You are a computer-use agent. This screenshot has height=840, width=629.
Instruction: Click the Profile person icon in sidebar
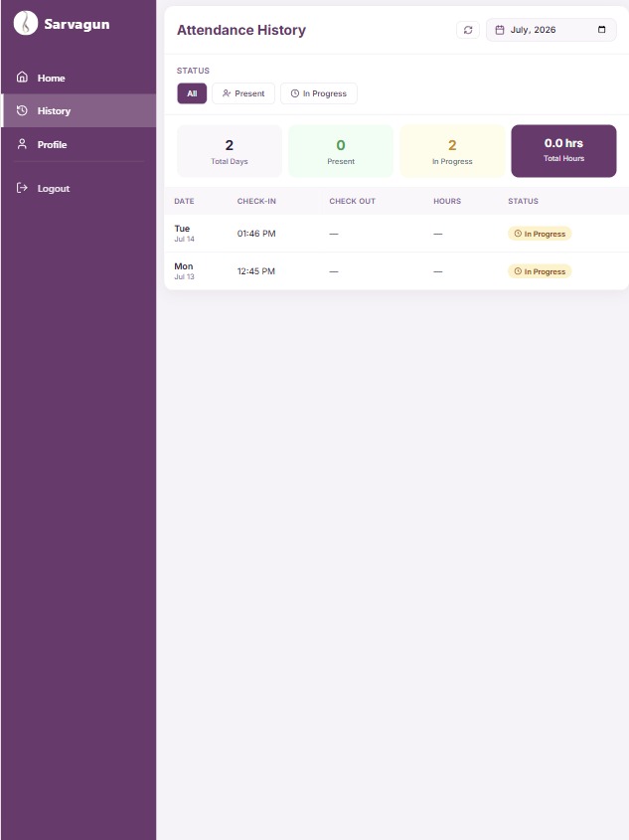coord(22,144)
